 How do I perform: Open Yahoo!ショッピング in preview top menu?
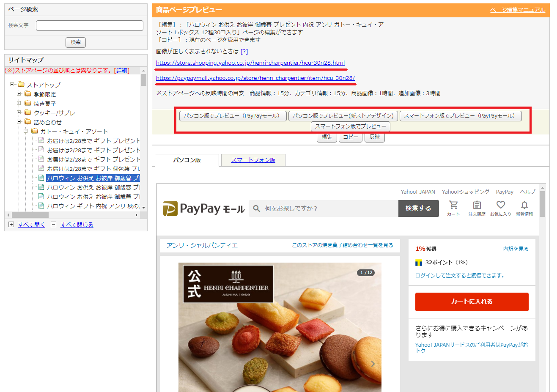point(466,192)
